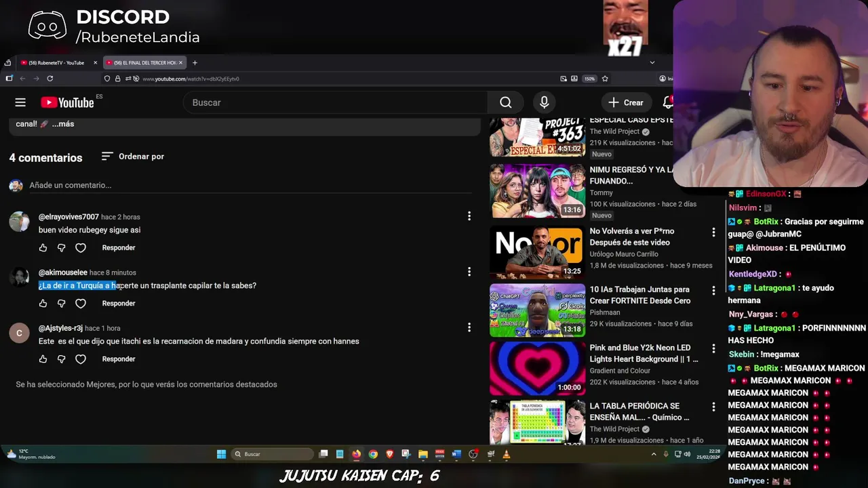Open the browser tab list dropdown arrow
The height and width of the screenshot is (488, 868).
click(652, 62)
